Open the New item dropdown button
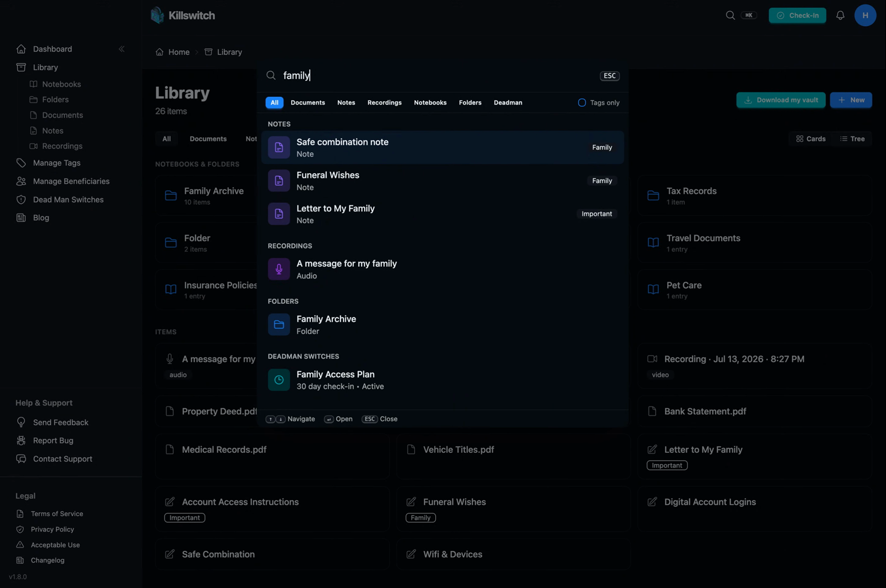The height and width of the screenshot is (588, 886). 851,100
